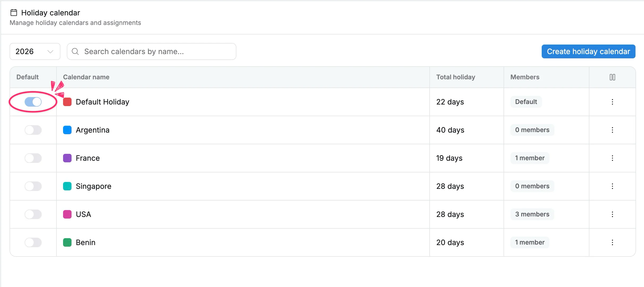644x287 pixels.
Task: Open the 1 member badge for Benin
Action: point(530,242)
